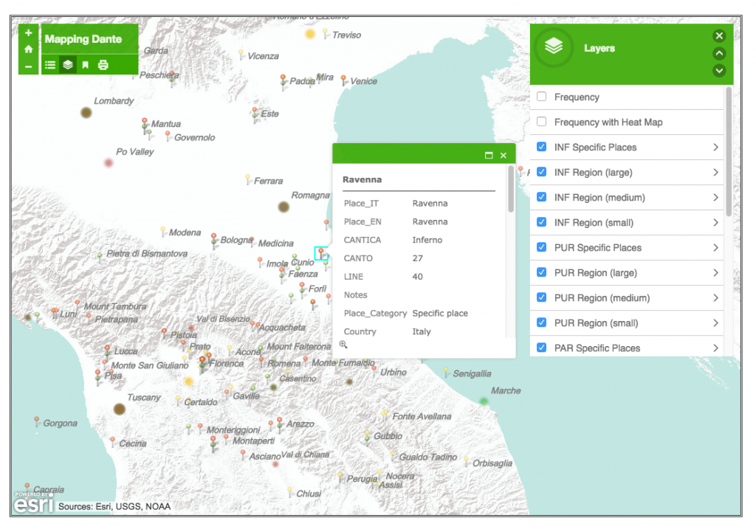Click the Gorgona island pin
The image size is (756, 532).
(37, 421)
